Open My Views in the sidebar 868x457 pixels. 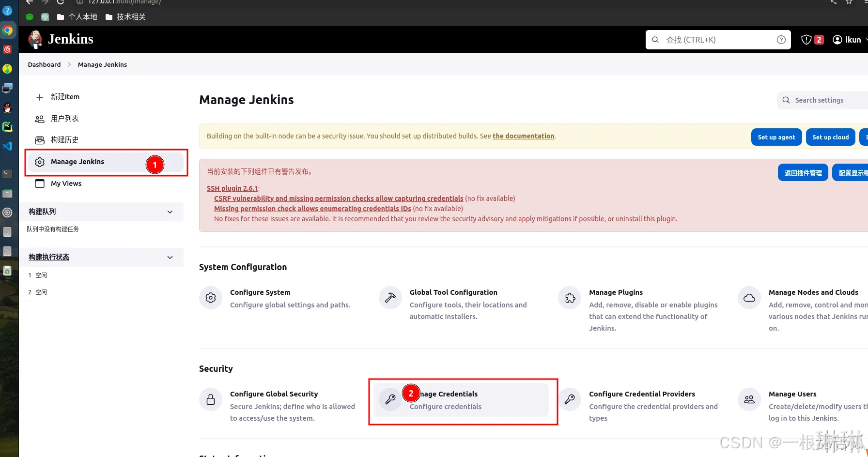[66, 183]
